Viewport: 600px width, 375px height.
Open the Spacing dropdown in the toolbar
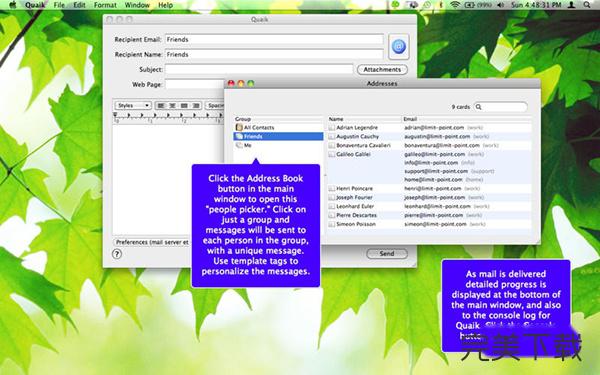(214, 106)
